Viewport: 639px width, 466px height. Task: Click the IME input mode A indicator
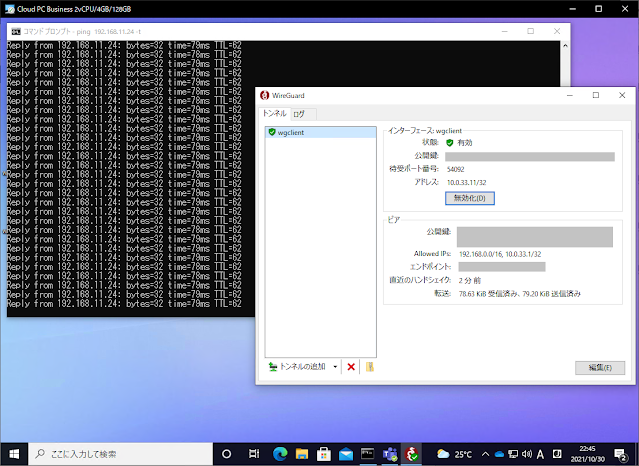(540, 454)
